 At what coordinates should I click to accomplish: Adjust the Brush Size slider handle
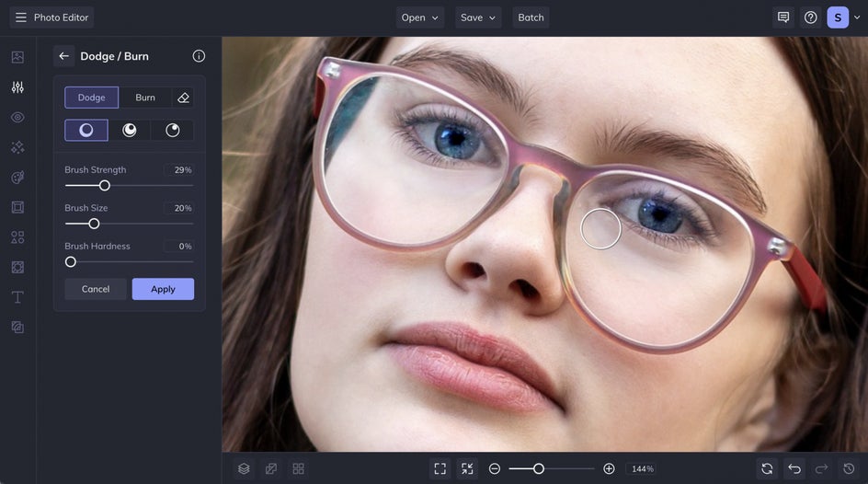click(94, 224)
